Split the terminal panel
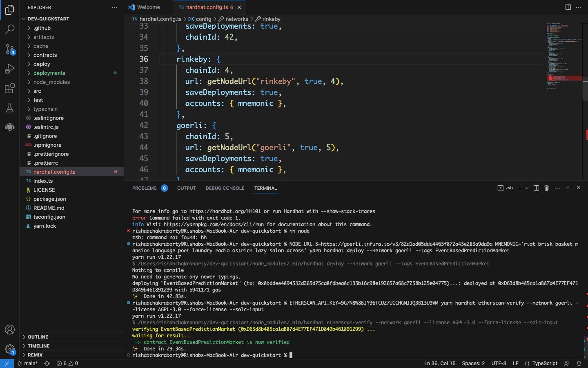The width and height of the screenshot is (588, 368). point(536,188)
